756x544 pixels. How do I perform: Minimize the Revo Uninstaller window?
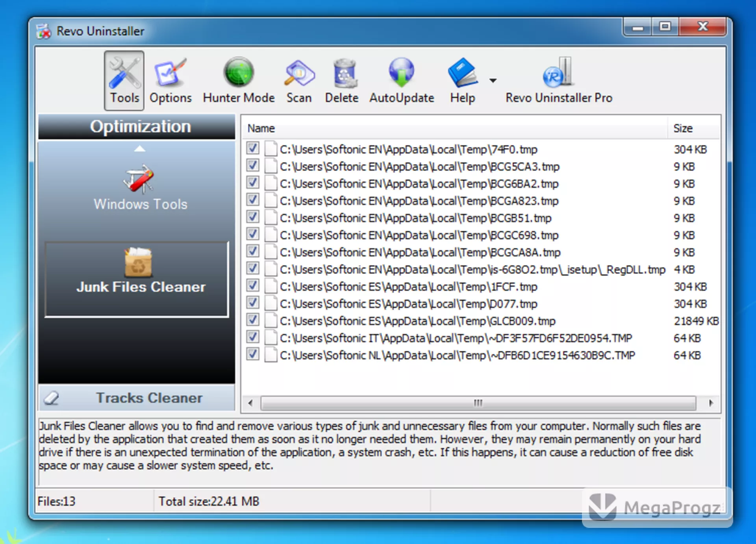pyautogui.click(x=638, y=27)
